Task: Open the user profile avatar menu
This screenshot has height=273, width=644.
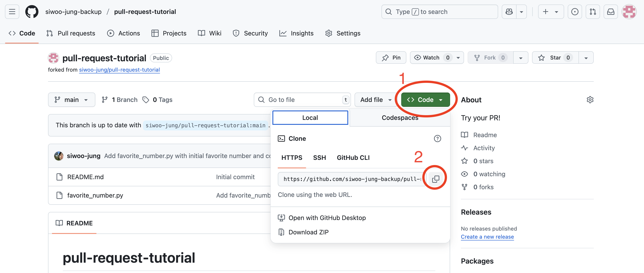Action: (629, 12)
